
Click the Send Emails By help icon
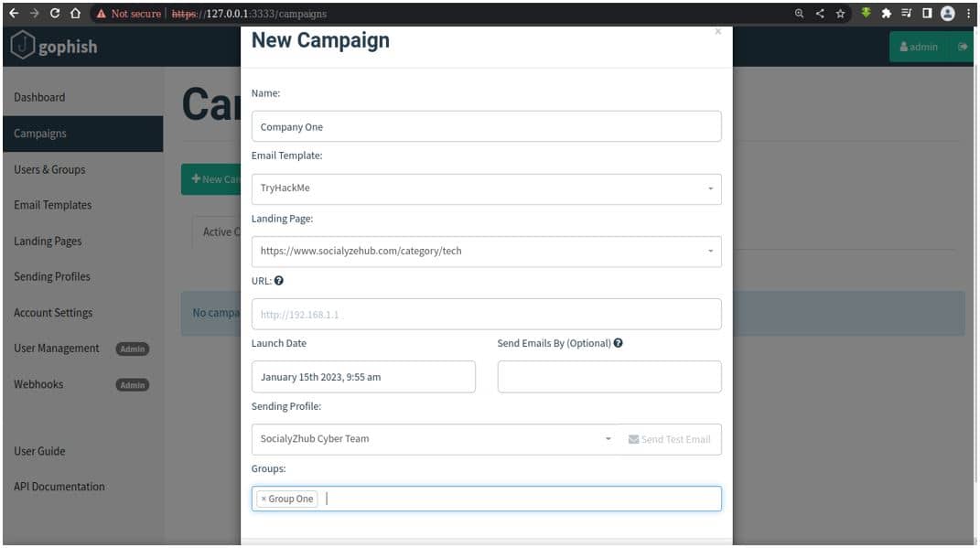coord(619,343)
